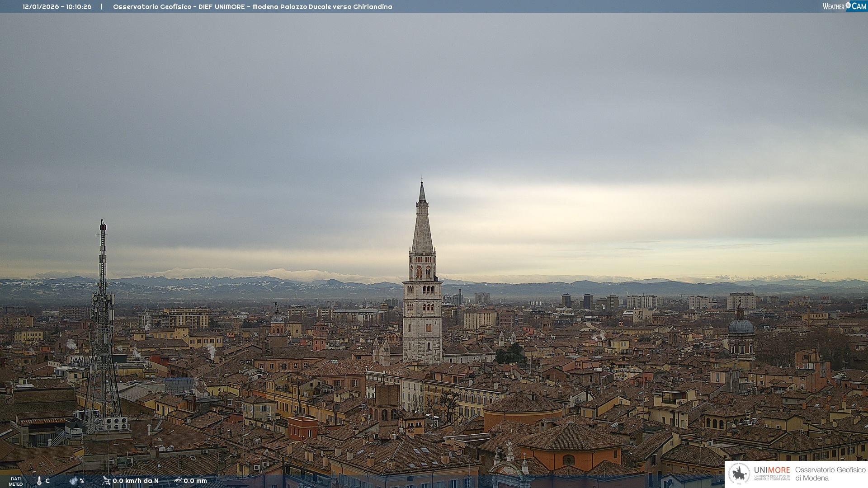Click the thermometer temperature icon
868x488 pixels.
point(39,481)
